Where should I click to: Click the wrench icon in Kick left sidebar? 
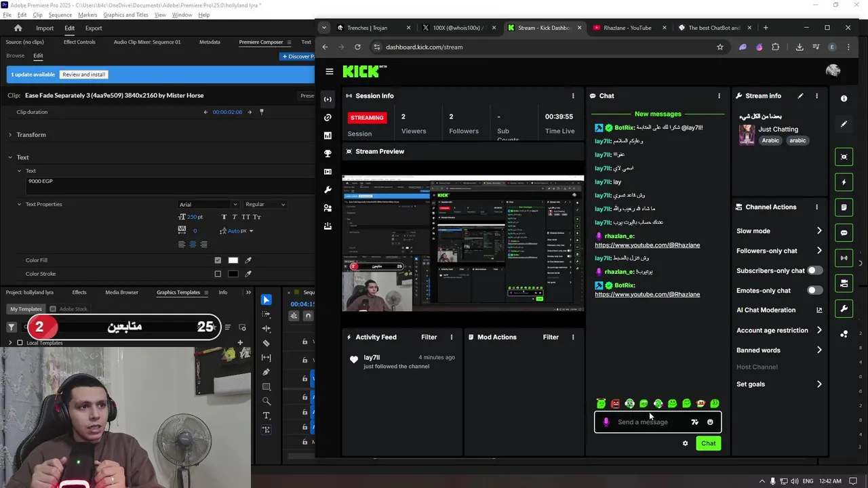tap(328, 190)
